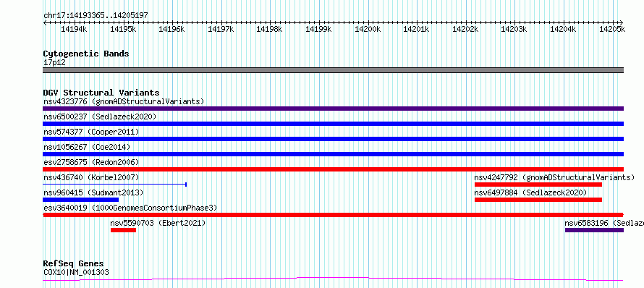Click the nsv4323776 gnomAD variant label
Screen dimensions: 644x288
tap(124, 101)
